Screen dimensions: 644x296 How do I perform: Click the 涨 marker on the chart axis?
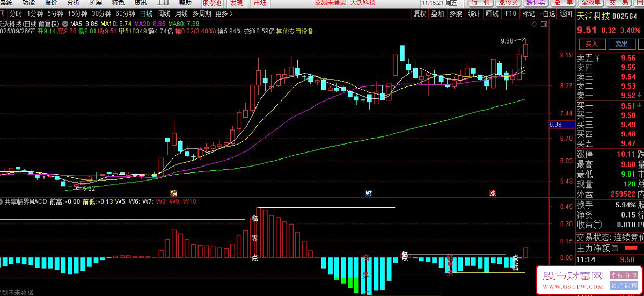492,193
